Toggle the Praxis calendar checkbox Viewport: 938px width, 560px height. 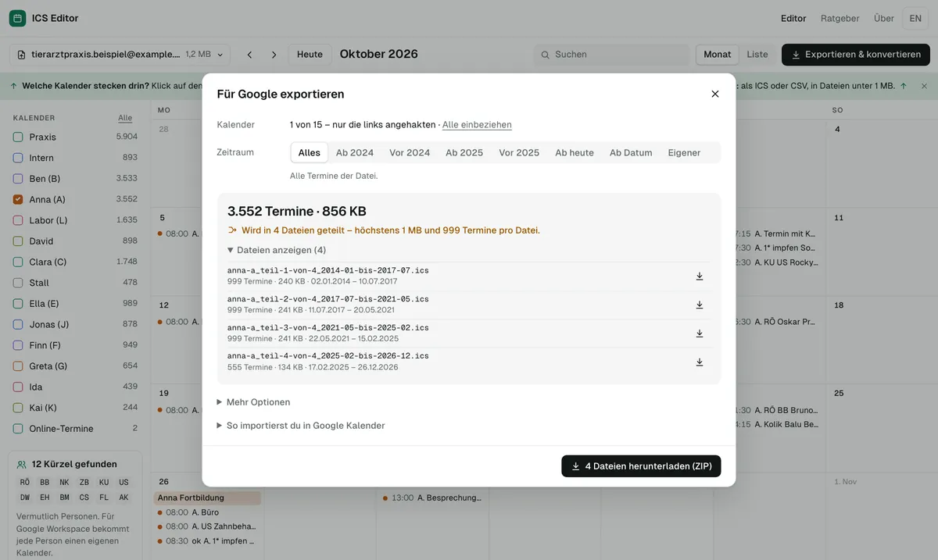pyautogui.click(x=18, y=137)
